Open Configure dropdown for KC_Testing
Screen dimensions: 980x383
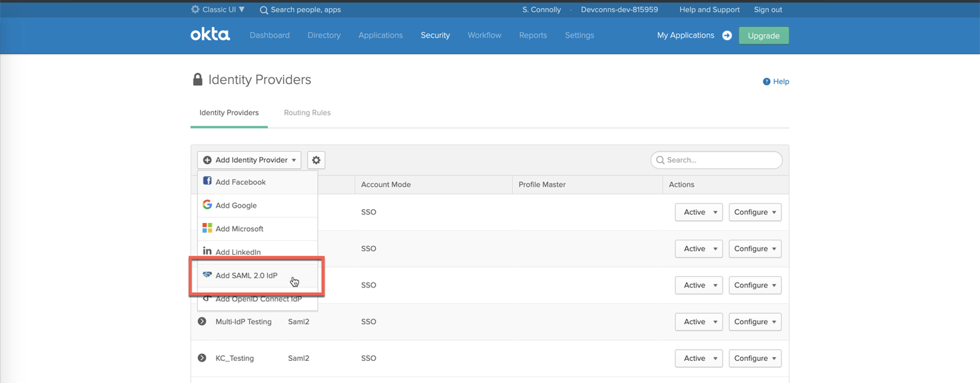(755, 359)
